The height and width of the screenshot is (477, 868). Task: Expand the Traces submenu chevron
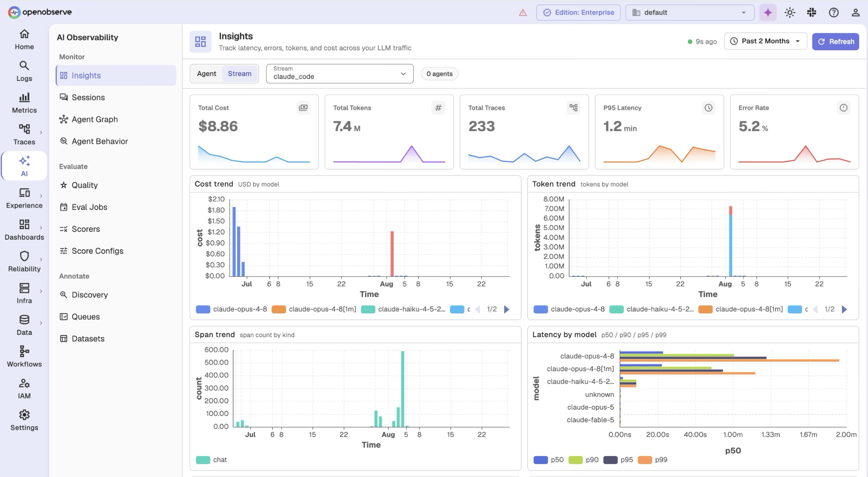tap(41, 132)
